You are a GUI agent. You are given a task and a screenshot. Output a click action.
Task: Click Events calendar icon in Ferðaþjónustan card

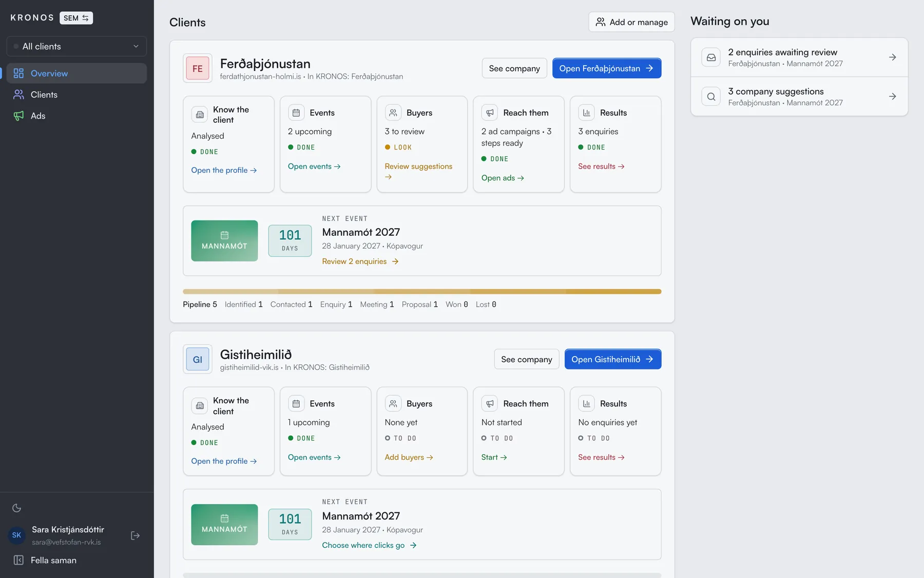click(296, 113)
